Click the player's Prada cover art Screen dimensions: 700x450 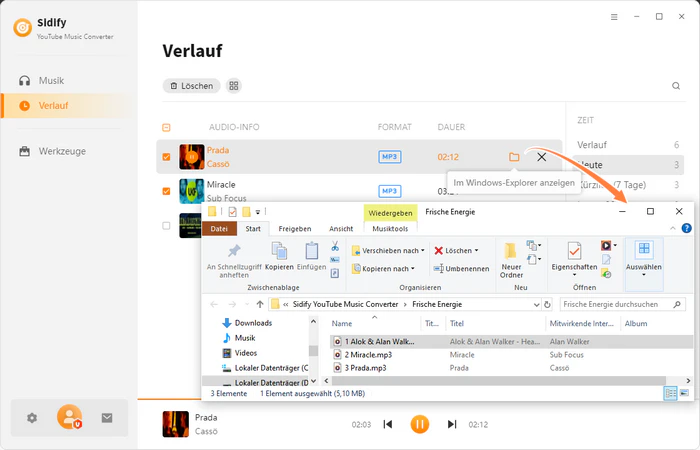click(x=175, y=424)
